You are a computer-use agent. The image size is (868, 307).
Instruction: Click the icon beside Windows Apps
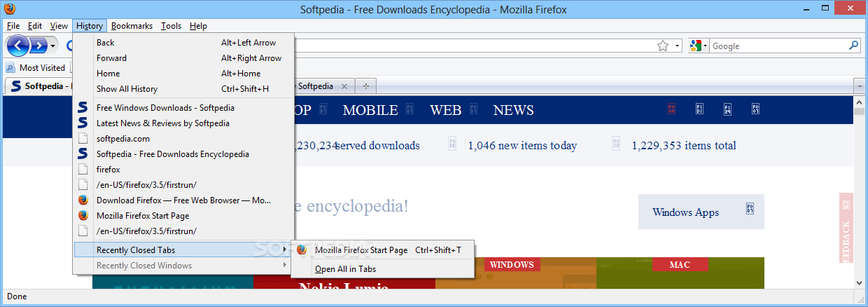point(750,210)
